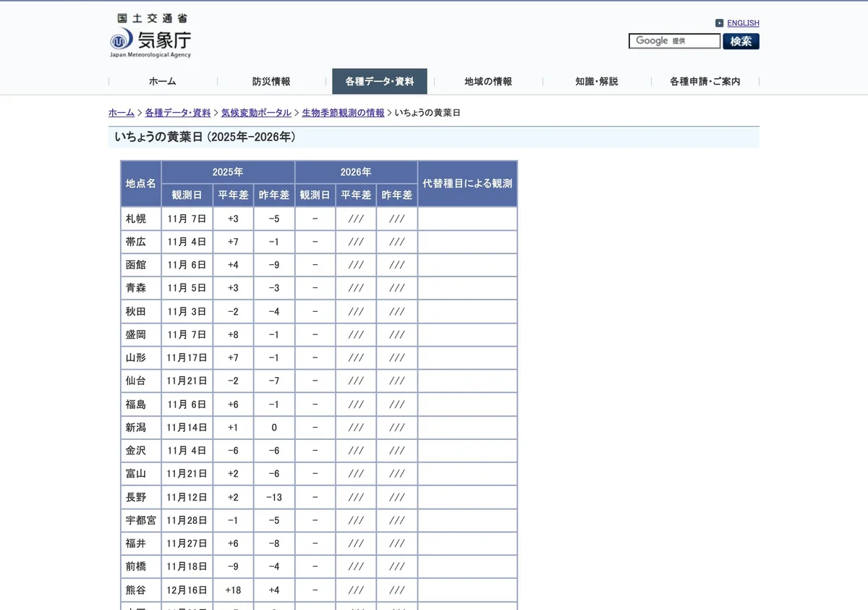Focus the Google custom search field
Screen dimensions: 868x610
pyautogui.click(x=674, y=41)
